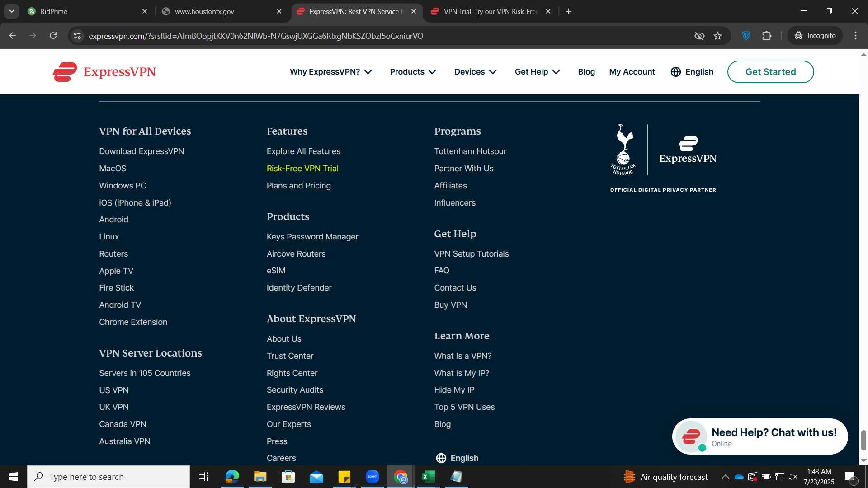Open Plans and Pricing link

click(x=299, y=186)
